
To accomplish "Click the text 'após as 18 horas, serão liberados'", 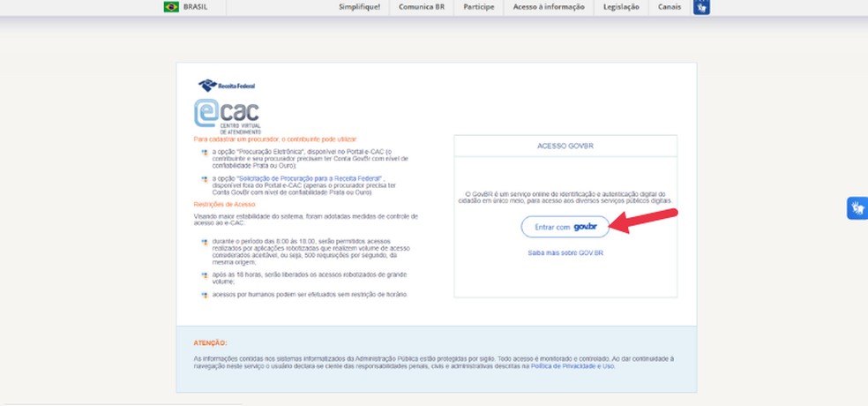I will [x=310, y=278].
